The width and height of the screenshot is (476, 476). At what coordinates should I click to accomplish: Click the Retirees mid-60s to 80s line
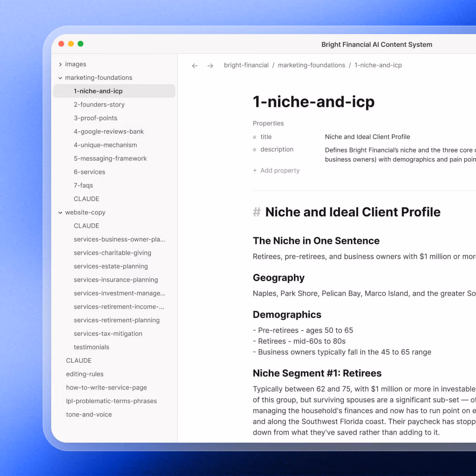pyautogui.click(x=299, y=341)
